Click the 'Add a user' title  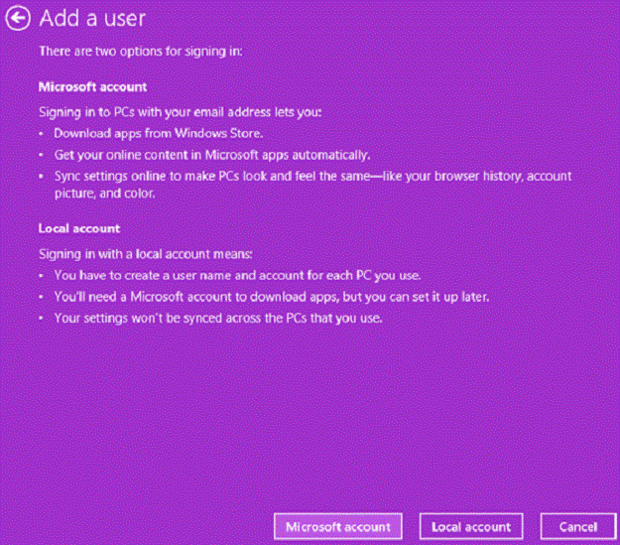(x=93, y=18)
